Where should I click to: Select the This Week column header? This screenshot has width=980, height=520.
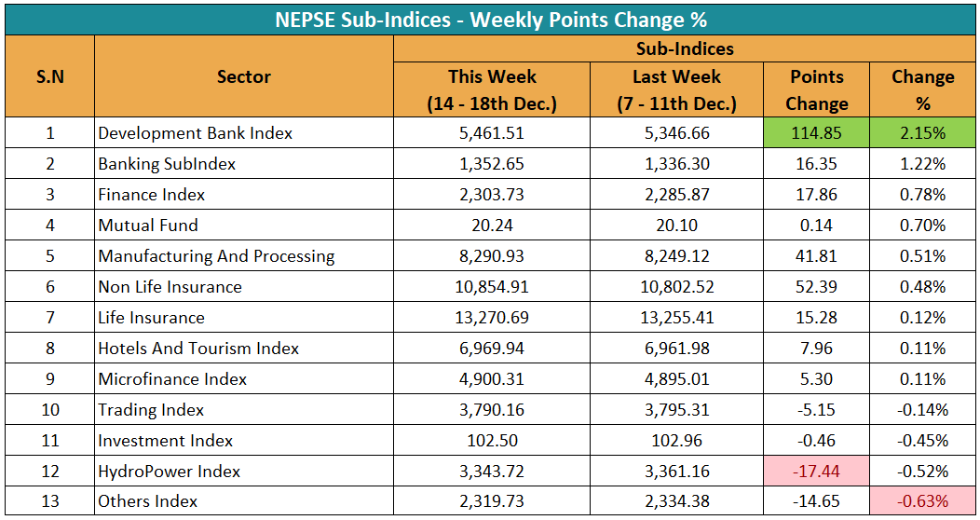coord(492,89)
